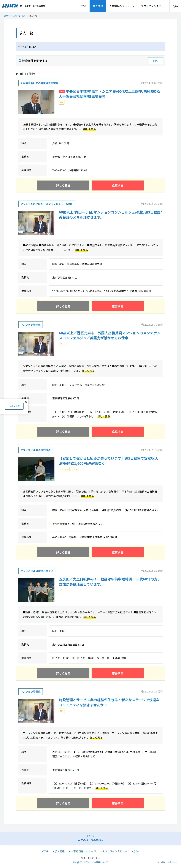The image size is (181, 868).
Task: Click 詳しく見る in 元麻布 勤務時間 row
Action: click(104, 417)
